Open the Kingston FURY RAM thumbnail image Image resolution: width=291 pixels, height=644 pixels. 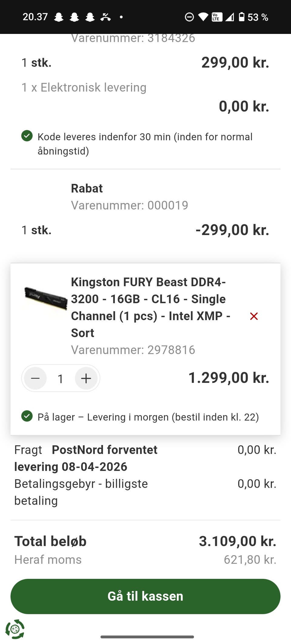(46, 298)
